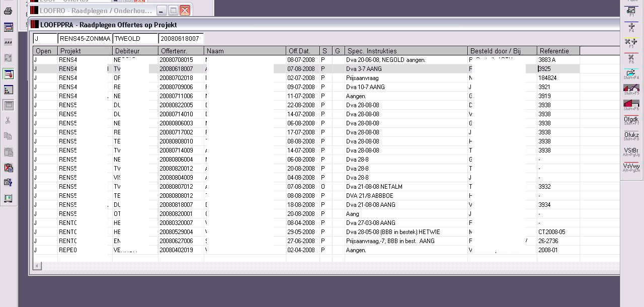Image resolution: width=644 pixels, height=307 pixels.
Task: Select offerte number 20080804009
Action: [x=176, y=178]
